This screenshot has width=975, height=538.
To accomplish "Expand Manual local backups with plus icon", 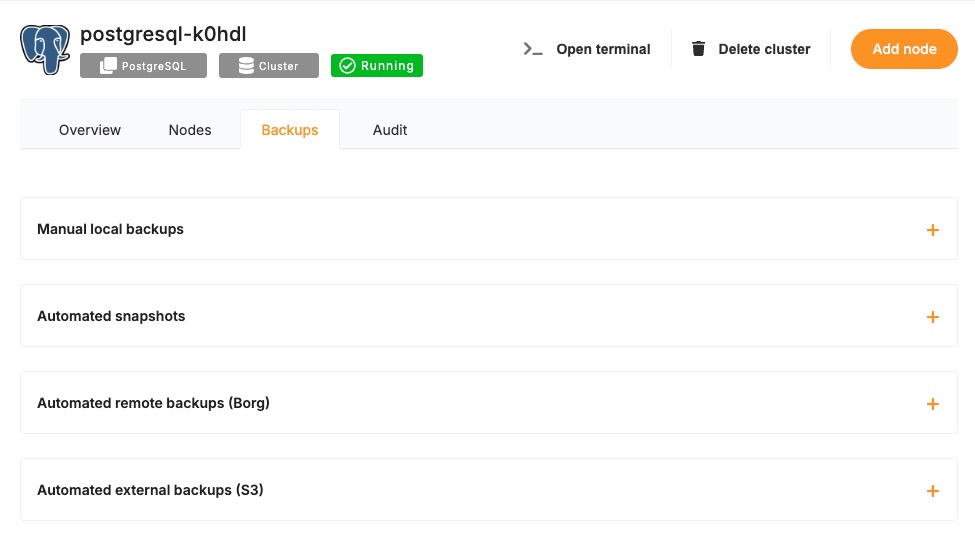I will [932, 230].
